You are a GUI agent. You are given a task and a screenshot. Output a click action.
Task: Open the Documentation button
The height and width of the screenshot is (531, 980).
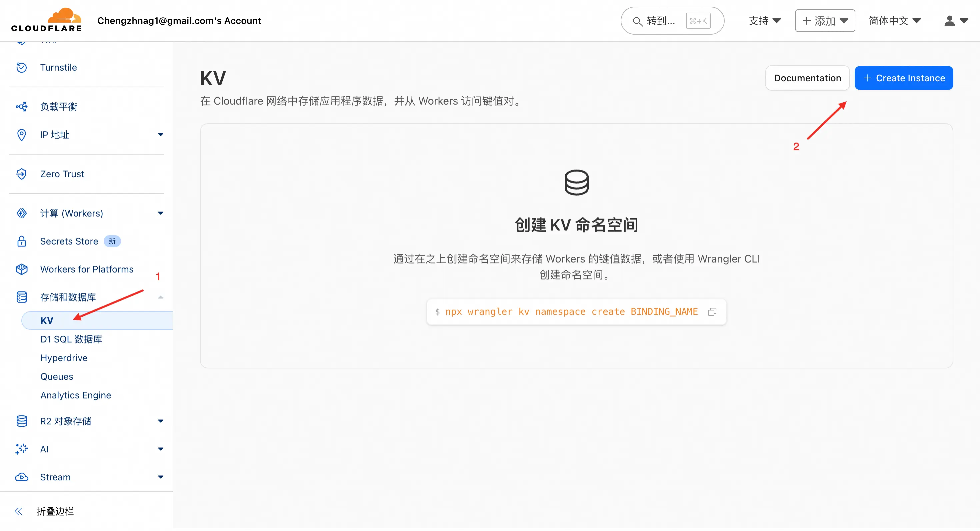(x=807, y=78)
